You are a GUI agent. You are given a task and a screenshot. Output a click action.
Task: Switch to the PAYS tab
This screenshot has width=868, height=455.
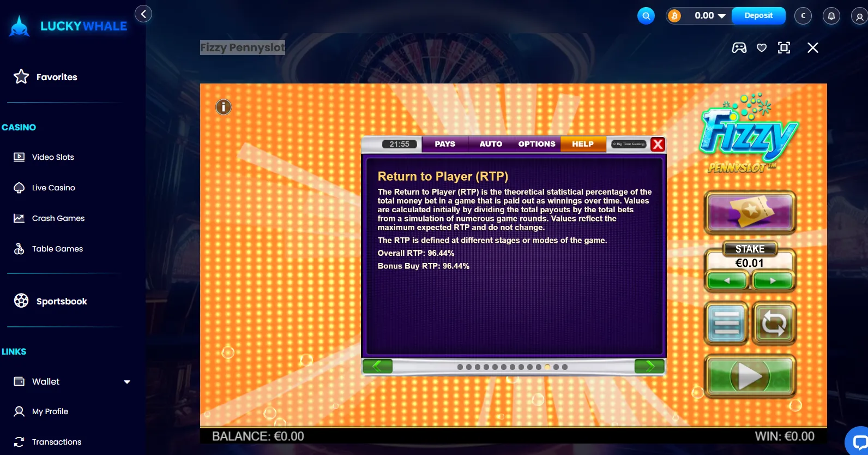coord(445,144)
